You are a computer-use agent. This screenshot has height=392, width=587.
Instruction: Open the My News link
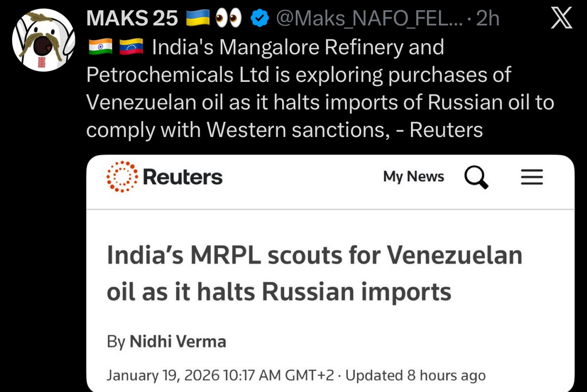(x=413, y=177)
